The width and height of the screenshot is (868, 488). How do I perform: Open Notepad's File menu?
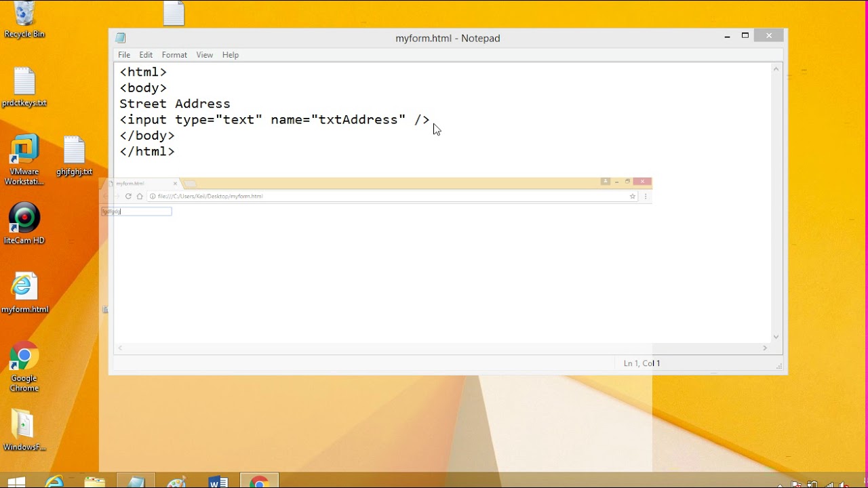124,55
